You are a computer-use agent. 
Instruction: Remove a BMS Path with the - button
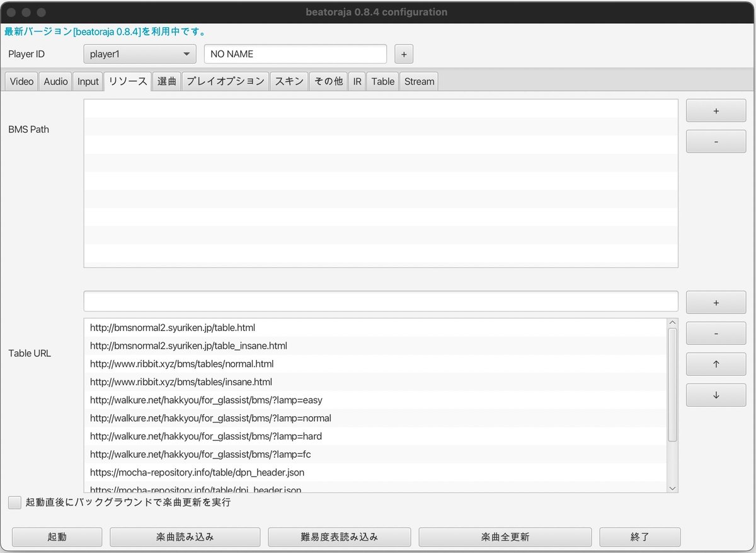coord(716,141)
